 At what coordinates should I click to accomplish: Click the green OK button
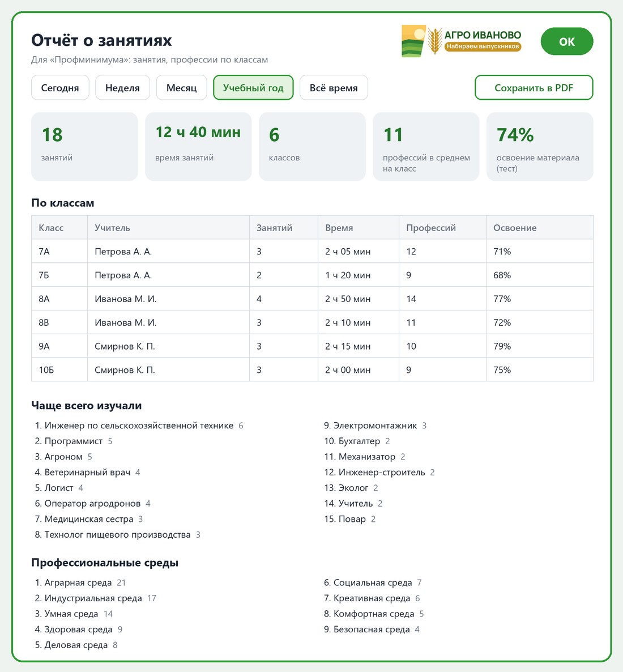(x=566, y=41)
